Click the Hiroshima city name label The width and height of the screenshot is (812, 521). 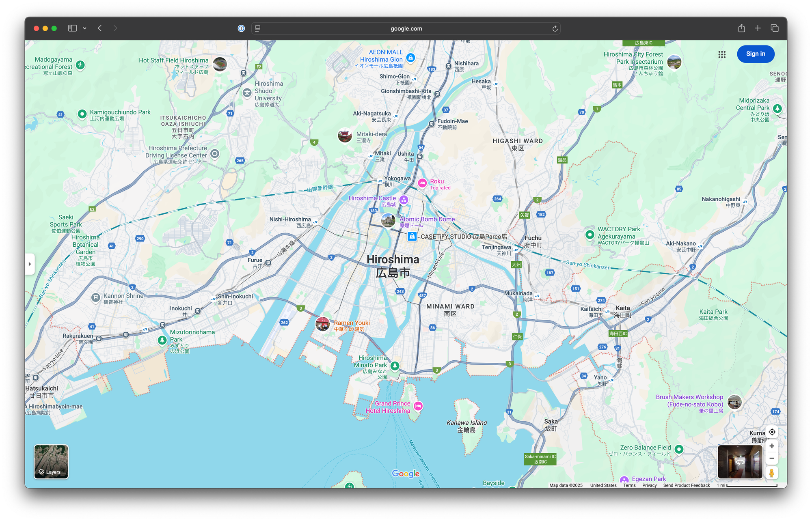click(393, 266)
